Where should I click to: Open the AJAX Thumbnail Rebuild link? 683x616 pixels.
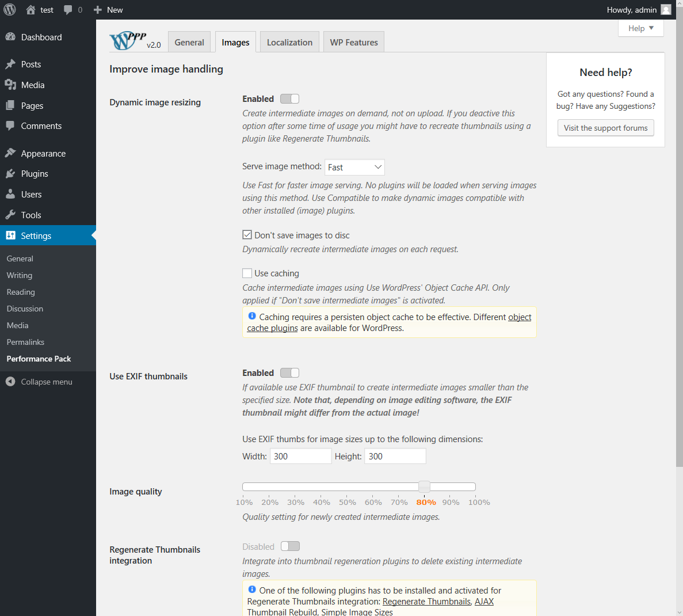[484, 602]
